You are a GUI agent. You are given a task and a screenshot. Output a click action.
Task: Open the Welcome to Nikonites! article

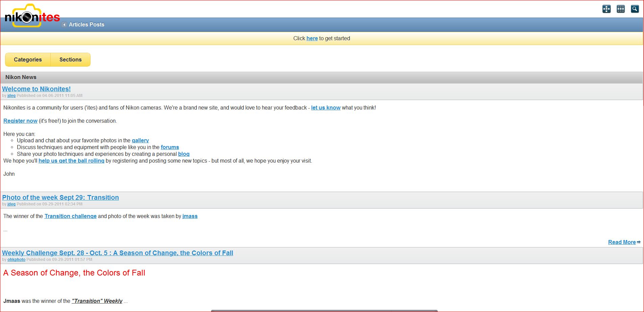36,89
